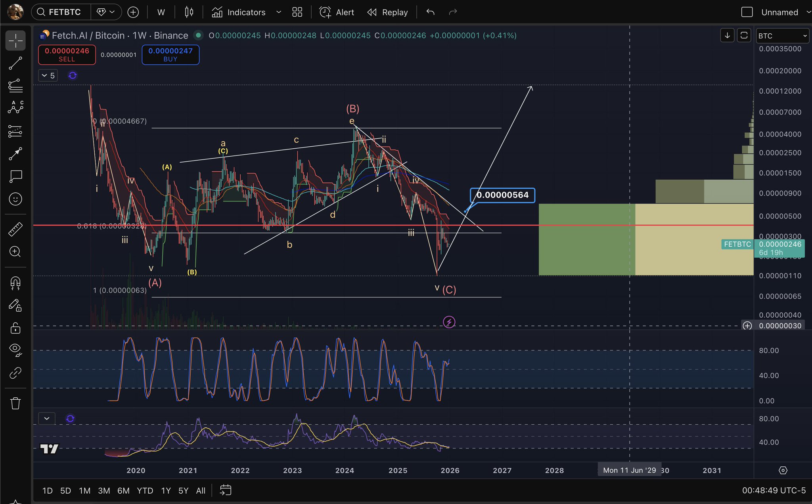Select the measure ruler tool

(15, 229)
